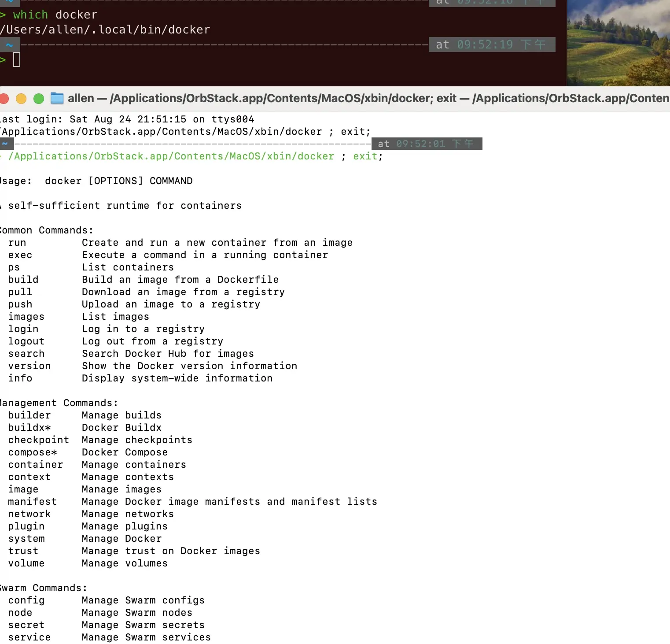Select 'Search Docker Hub for images' description

pos(168,354)
